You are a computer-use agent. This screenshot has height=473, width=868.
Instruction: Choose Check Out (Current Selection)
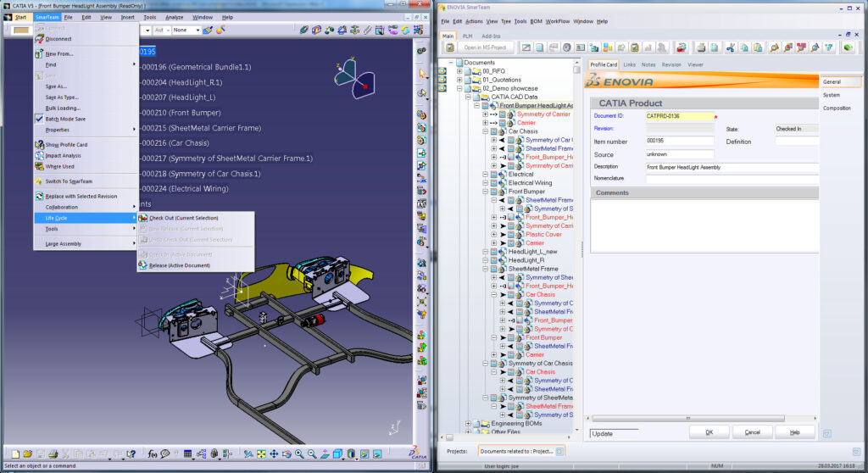(x=183, y=218)
